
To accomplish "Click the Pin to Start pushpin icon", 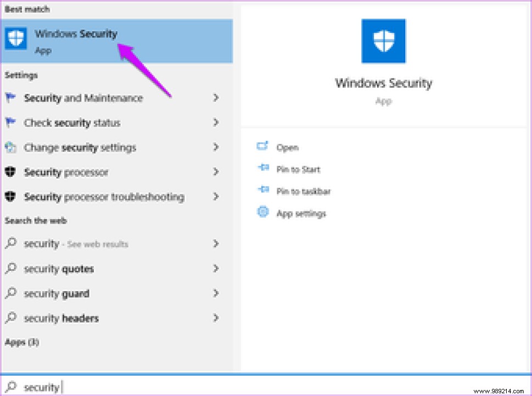I will [x=262, y=169].
